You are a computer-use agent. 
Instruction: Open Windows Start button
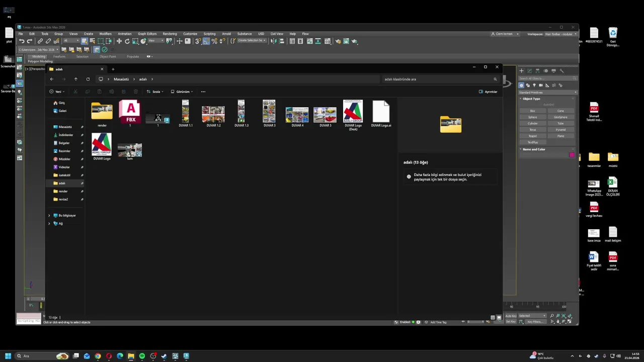(x=8, y=356)
